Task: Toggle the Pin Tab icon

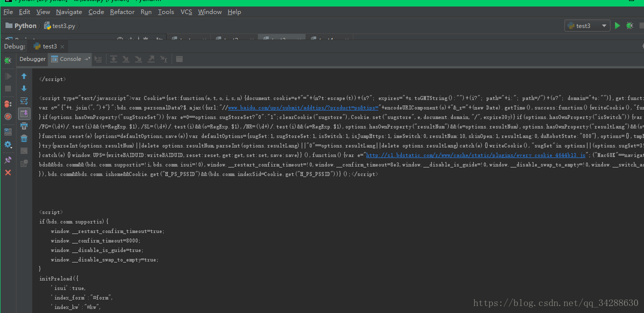Action: pyautogui.click(x=8, y=160)
